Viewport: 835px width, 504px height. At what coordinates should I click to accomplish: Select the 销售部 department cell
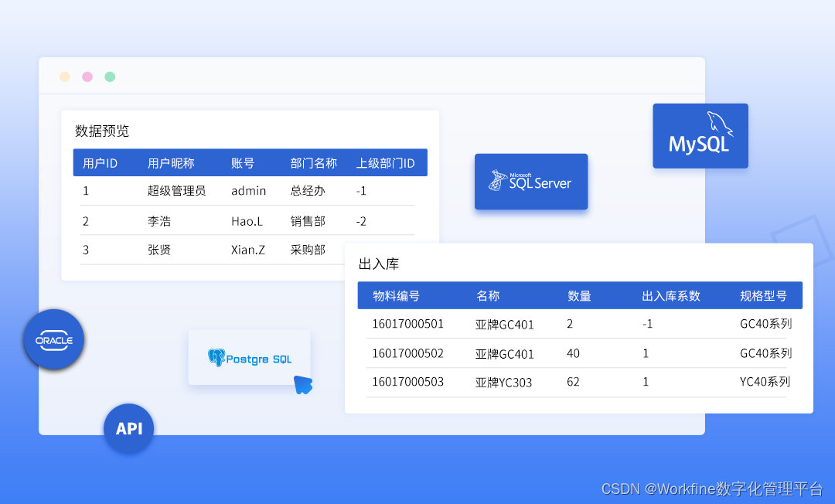pyautogui.click(x=308, y=221)
